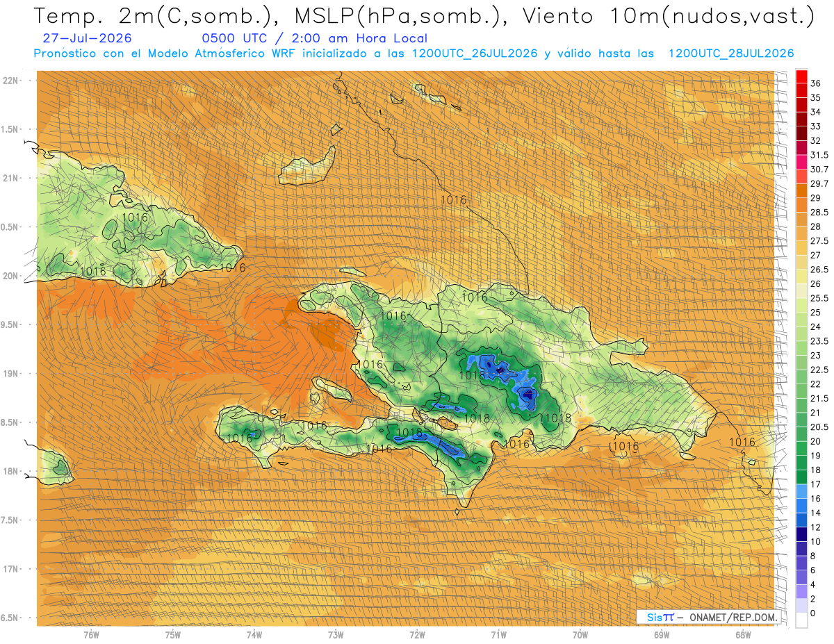Click the legend value "27.5"

pos(819,241)
